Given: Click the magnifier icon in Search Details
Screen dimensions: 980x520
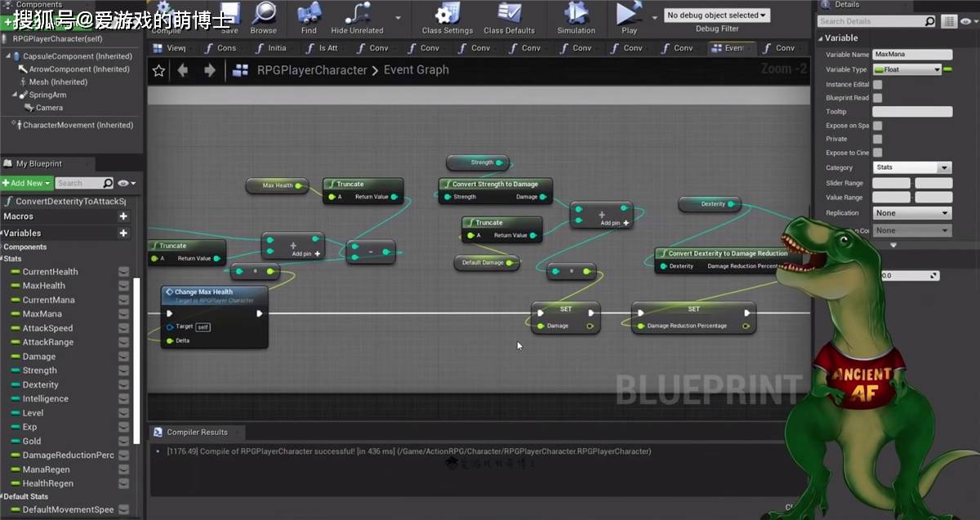Looking at the screenshot, I should pyautogui.click(x=929, y=21).
